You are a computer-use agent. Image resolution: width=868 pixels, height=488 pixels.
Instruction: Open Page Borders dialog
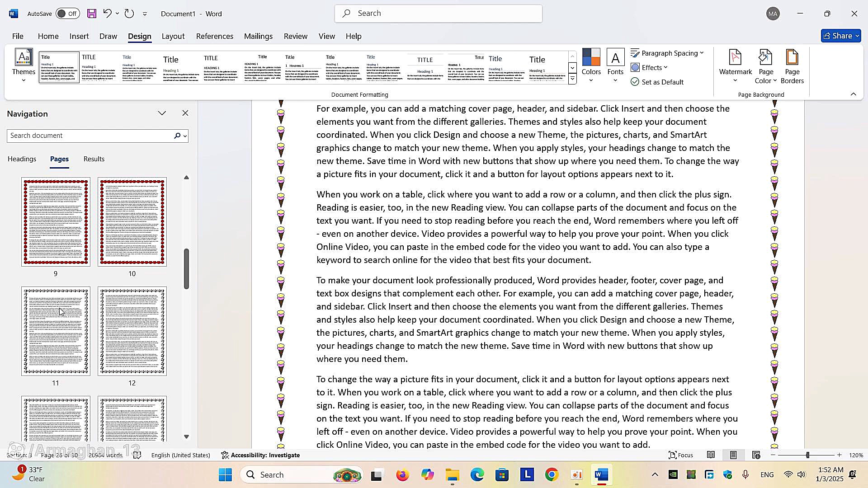(x=792, y=66)
